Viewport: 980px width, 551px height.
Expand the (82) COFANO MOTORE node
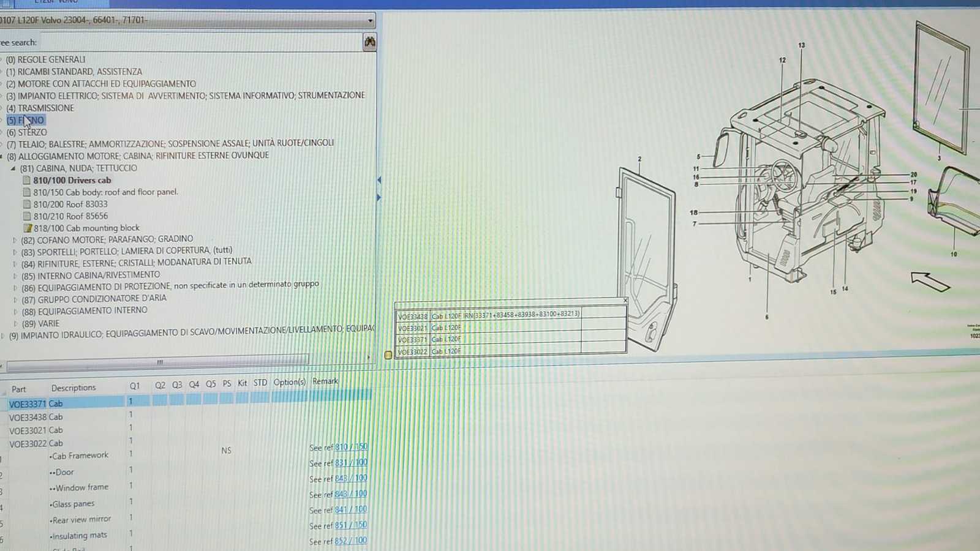tap(15, 240)
